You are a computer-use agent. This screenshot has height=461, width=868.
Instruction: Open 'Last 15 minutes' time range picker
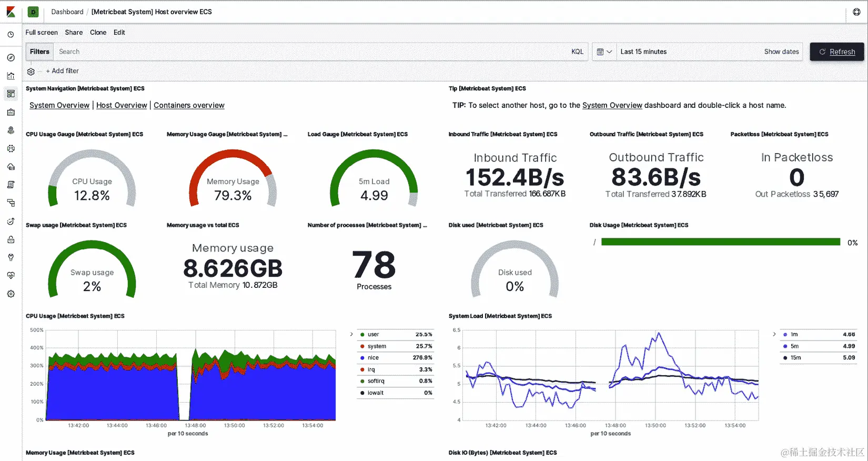643,52
